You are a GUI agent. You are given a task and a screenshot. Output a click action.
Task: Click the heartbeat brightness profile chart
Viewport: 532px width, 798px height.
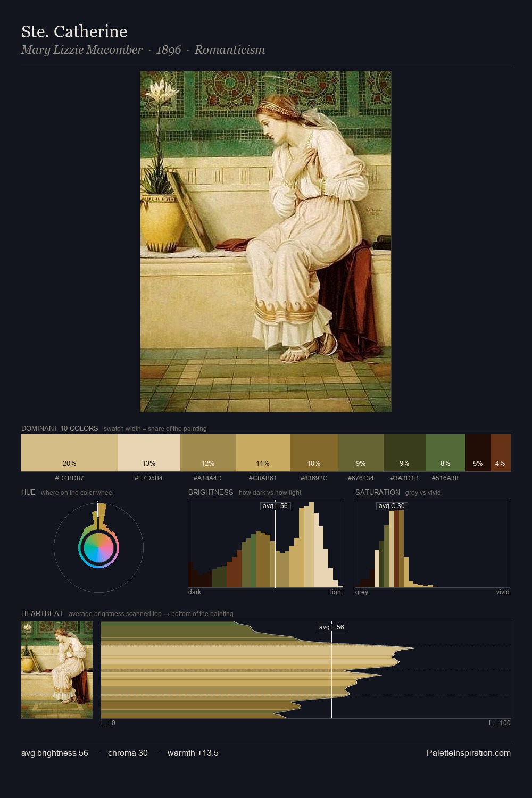click(x=306, y=670)
